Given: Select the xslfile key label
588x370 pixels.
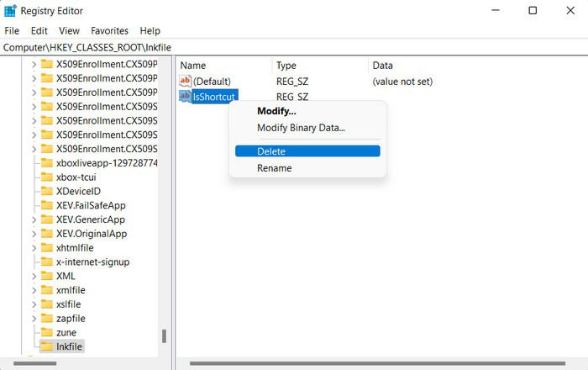Looking at the screenshot, I should point(69,304).
